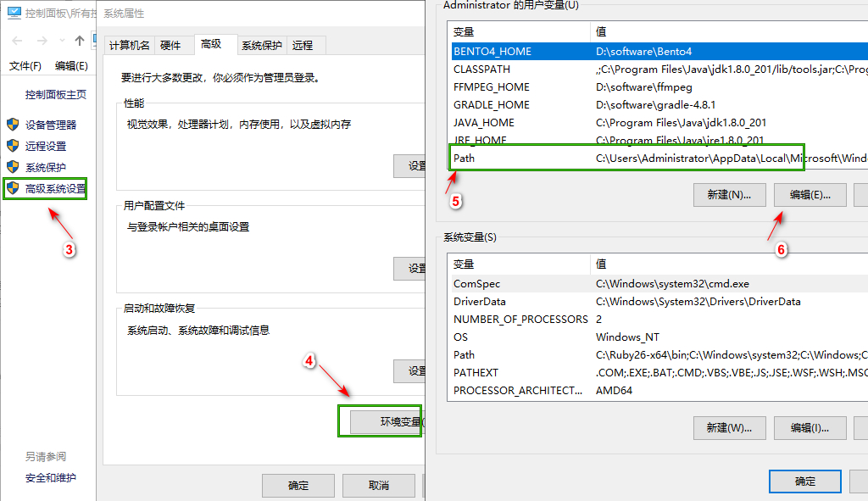Click 确定 in 系统属性 dialog

tap(298, 486)
